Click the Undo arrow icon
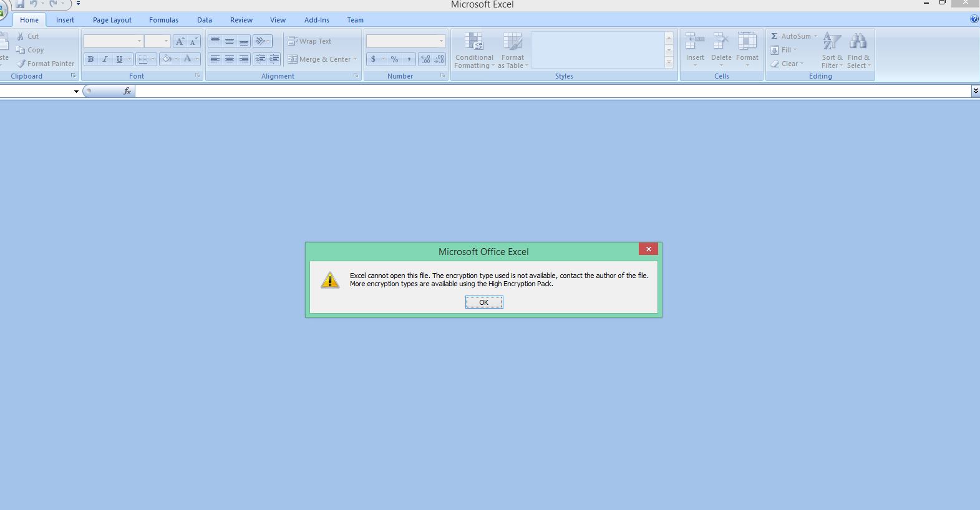 34,4
